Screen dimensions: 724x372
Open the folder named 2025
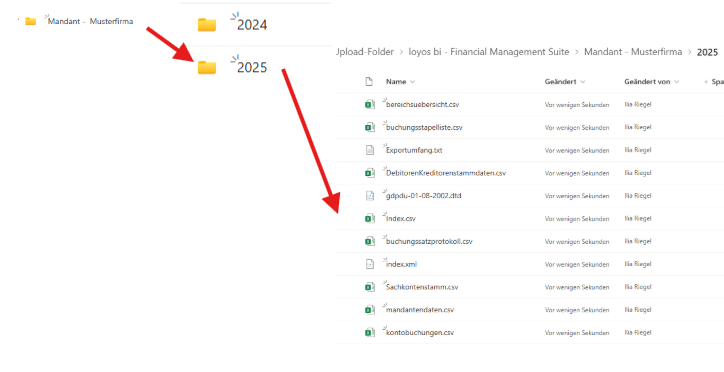coord(252,67)
